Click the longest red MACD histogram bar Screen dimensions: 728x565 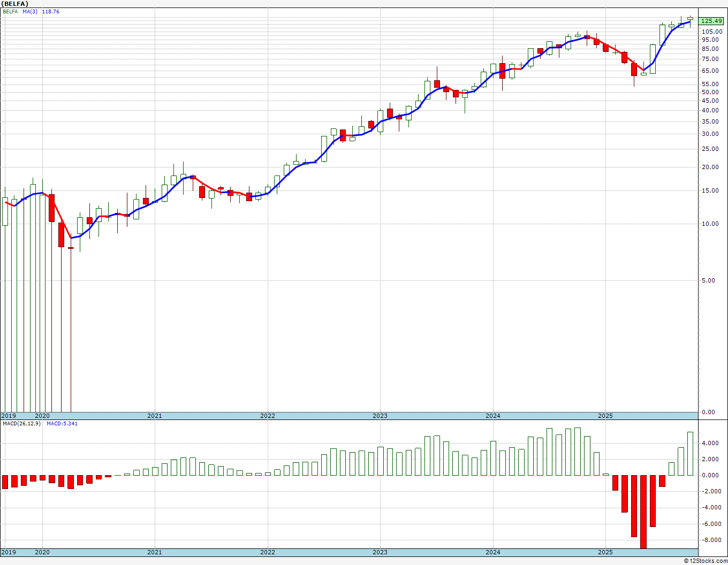point(643,511)
